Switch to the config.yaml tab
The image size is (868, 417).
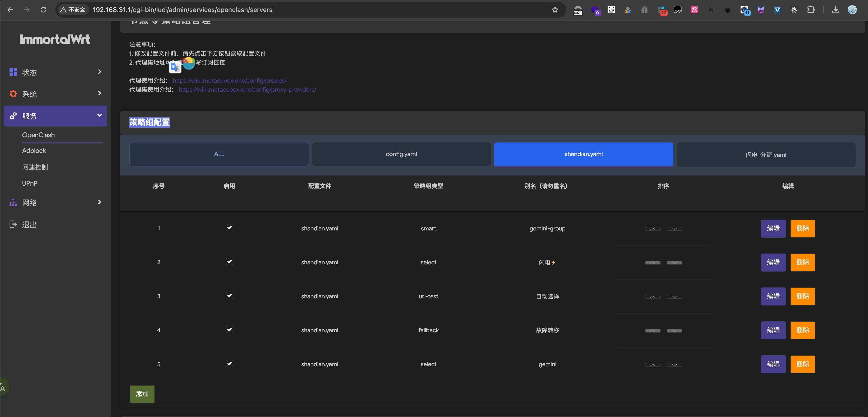coord(401,154)
